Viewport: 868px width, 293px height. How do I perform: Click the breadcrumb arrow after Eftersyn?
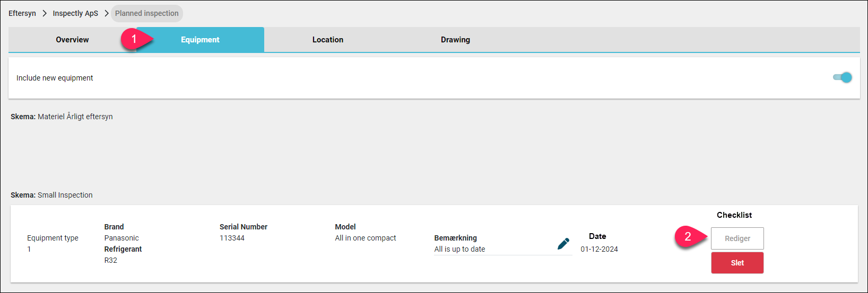[x=45, y=13]
